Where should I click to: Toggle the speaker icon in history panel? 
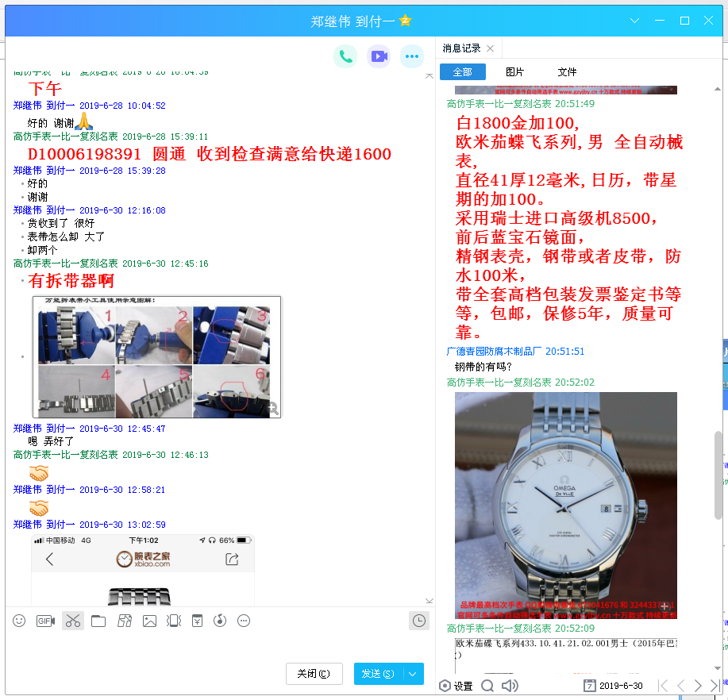510,686
